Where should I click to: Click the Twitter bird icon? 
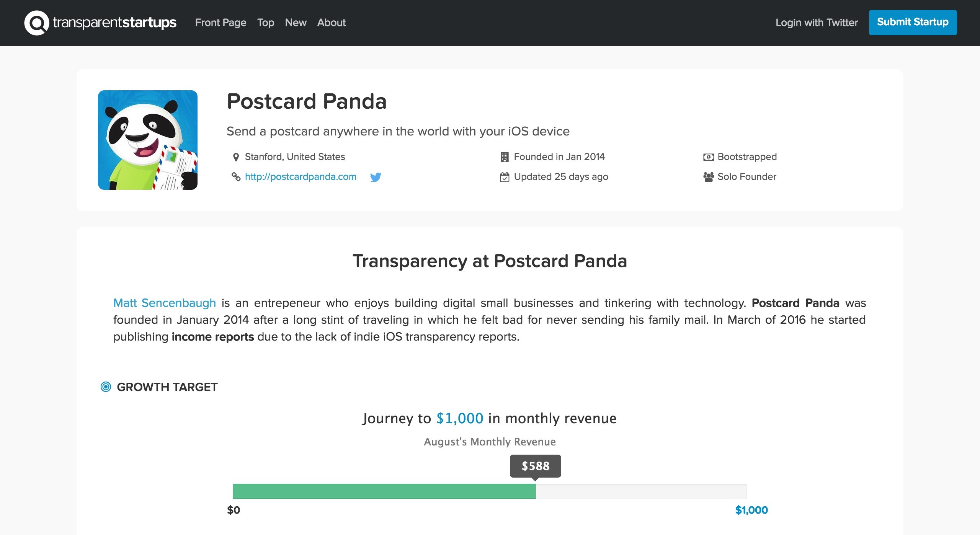376,177
